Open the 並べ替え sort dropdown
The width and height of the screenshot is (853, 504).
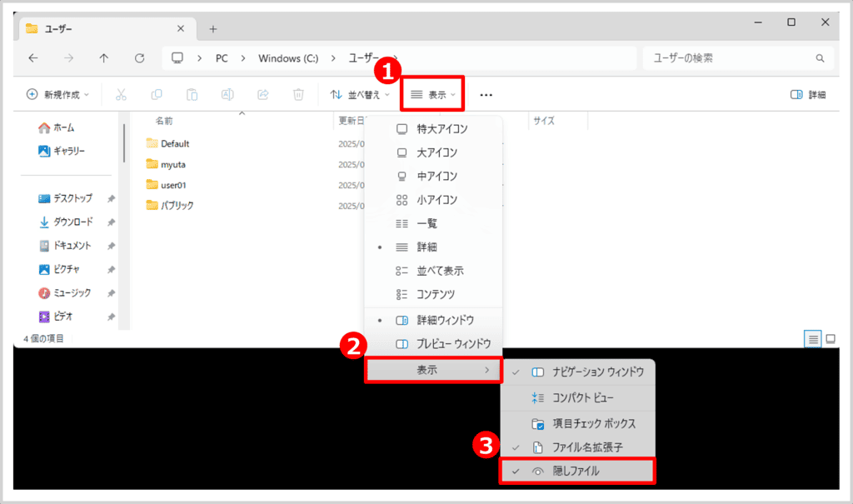click(x=360, y=95)
